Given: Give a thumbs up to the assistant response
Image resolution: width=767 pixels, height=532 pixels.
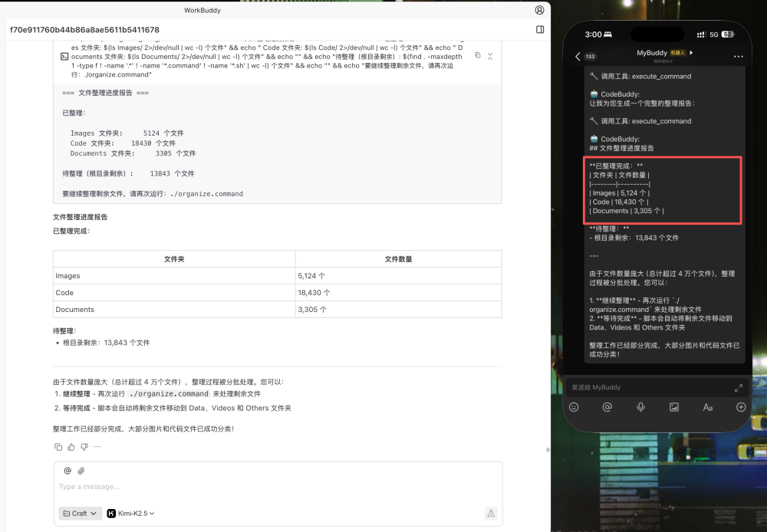Looking at the screenshot, I should [71, 447].
